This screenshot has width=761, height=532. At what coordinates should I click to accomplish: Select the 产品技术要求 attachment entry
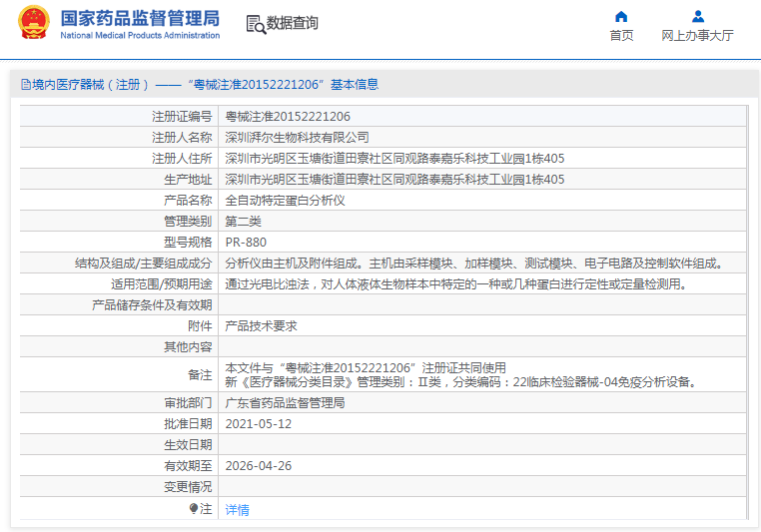point(261,325)
